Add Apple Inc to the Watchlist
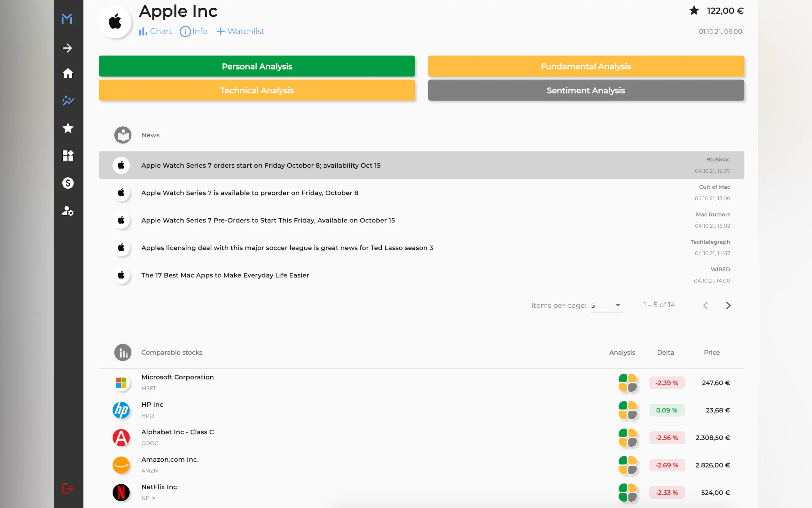 pyautogui.click(x=240, y=31)
